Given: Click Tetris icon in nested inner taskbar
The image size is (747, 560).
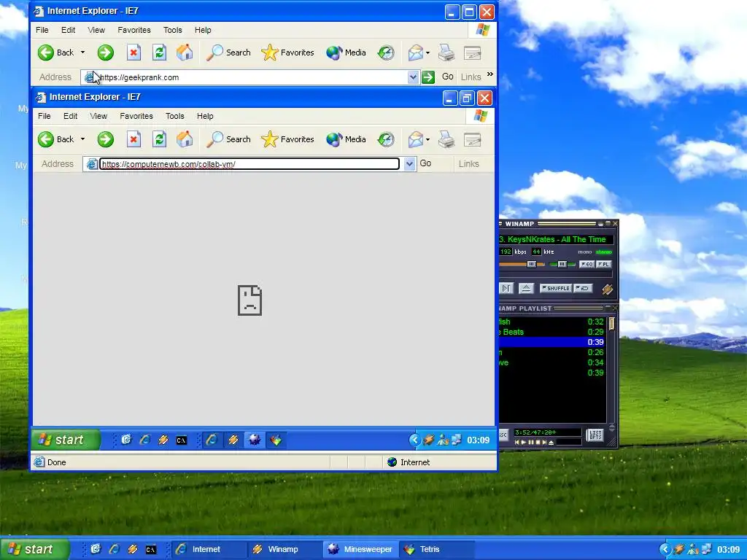Looking at the screenshot, I should [x=275, y=440].
